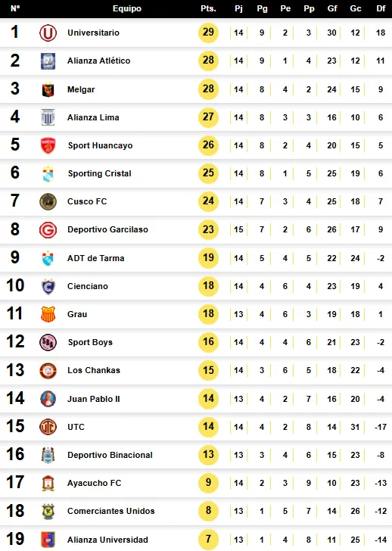
Task: Click the Universitario team crest icon
Action: coord(48,33)
